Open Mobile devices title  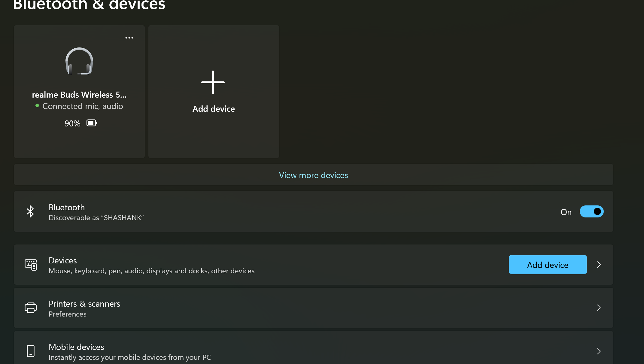(x=76, y=347)
